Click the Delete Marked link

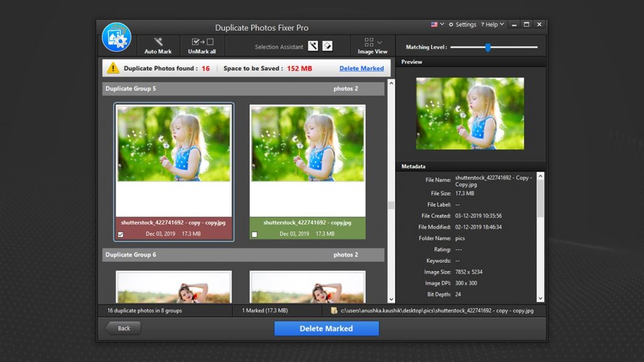[362, 68]
